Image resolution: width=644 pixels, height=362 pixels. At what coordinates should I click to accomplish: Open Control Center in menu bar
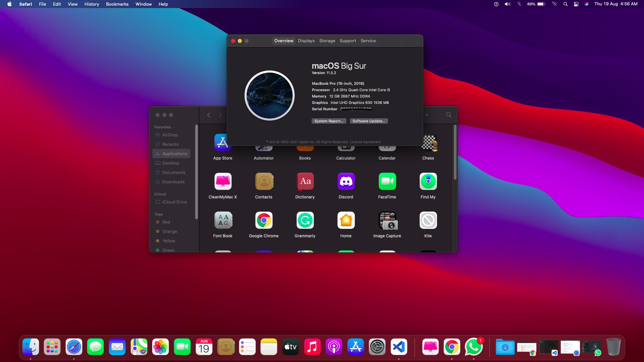click(x=576, y=4)
